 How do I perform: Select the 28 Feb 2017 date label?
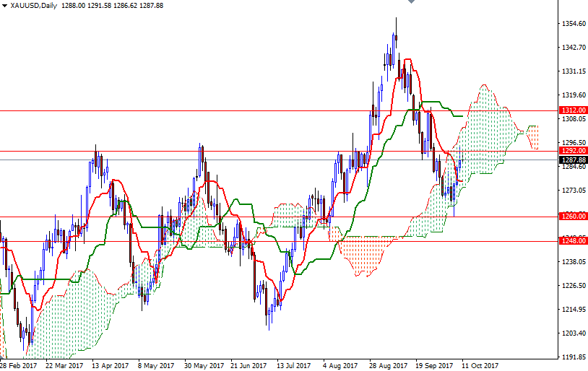pos(18,365)
